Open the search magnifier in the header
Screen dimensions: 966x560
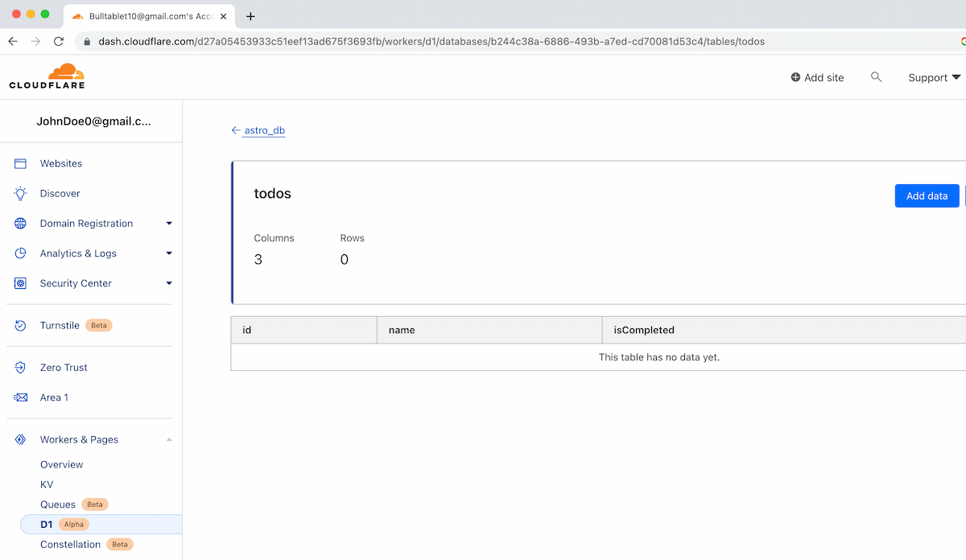tap(877, 77)
